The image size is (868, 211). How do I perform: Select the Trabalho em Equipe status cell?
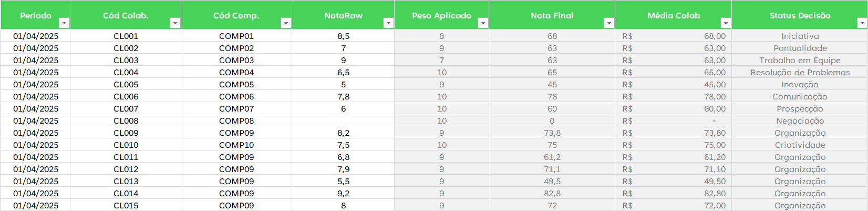800,61
